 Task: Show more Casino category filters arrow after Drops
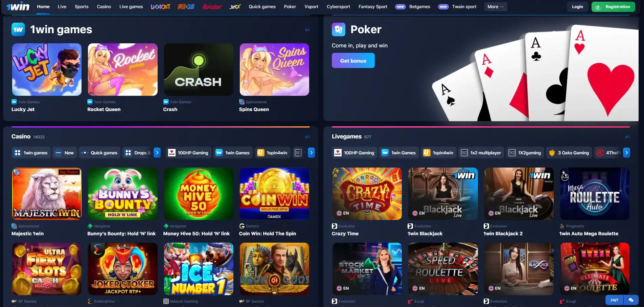(157, 153)
